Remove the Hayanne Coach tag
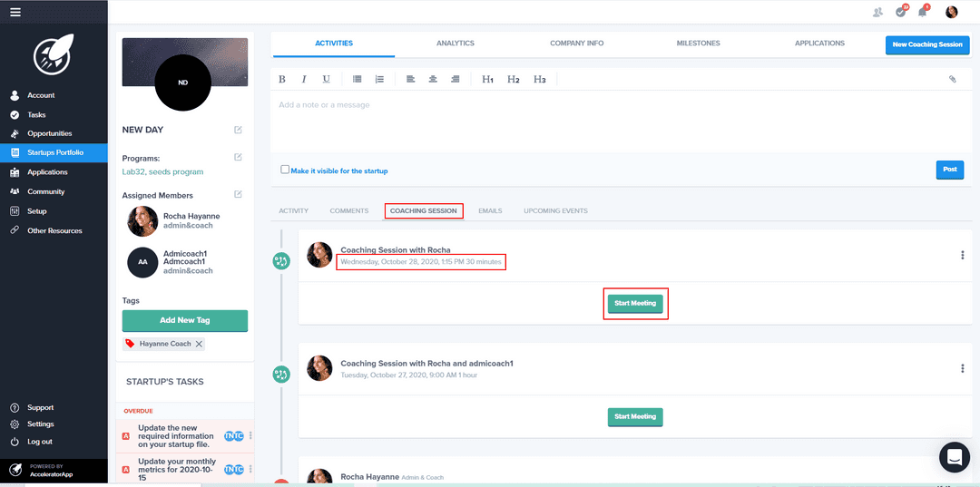 coord(199,344)
